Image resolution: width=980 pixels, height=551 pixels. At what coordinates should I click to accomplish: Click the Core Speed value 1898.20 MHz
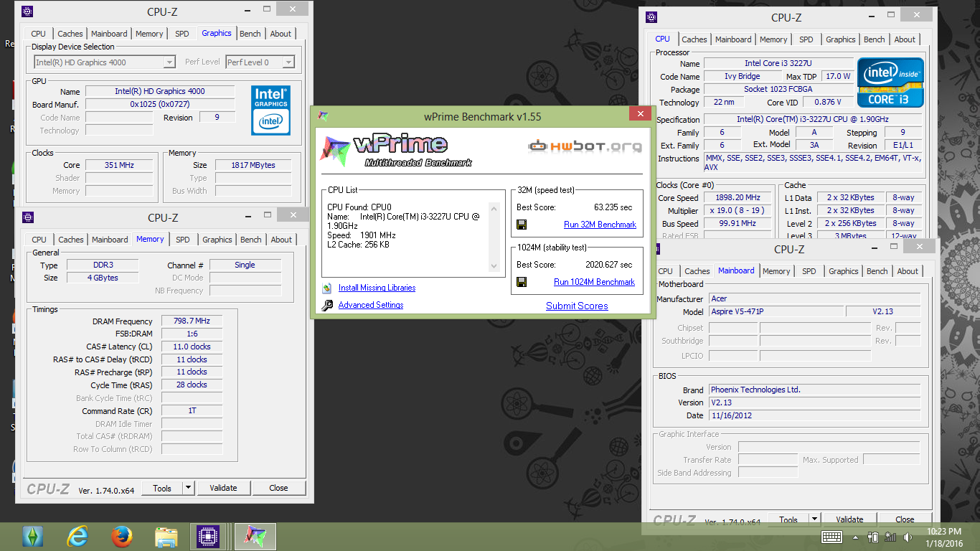(x=738, y=197)
